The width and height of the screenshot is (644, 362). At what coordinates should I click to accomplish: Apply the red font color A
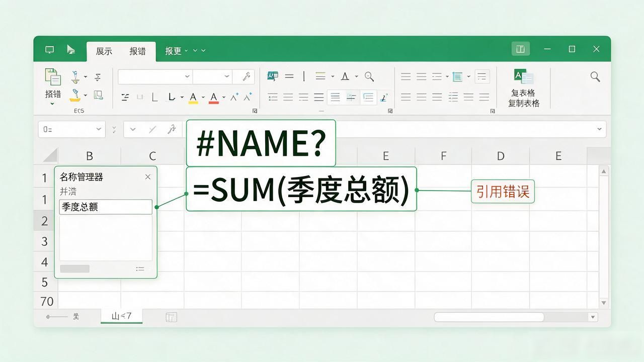pyautogui.click(x=214, y=97)
